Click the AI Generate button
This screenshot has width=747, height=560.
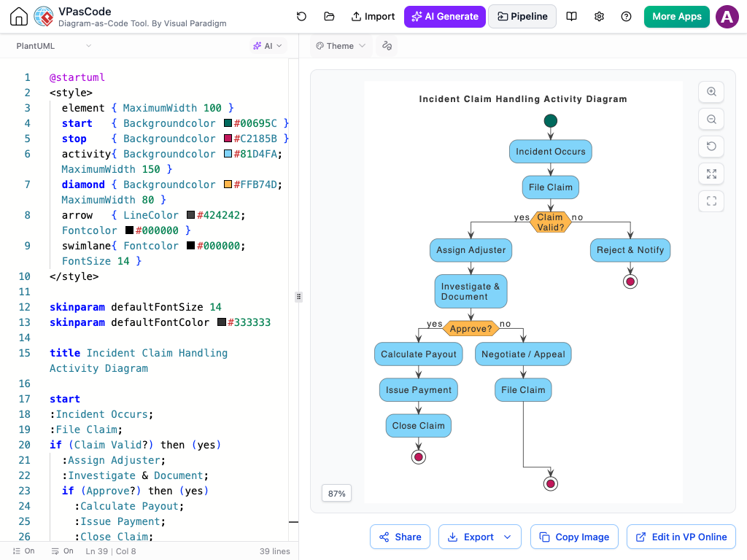tap(445, 16)
